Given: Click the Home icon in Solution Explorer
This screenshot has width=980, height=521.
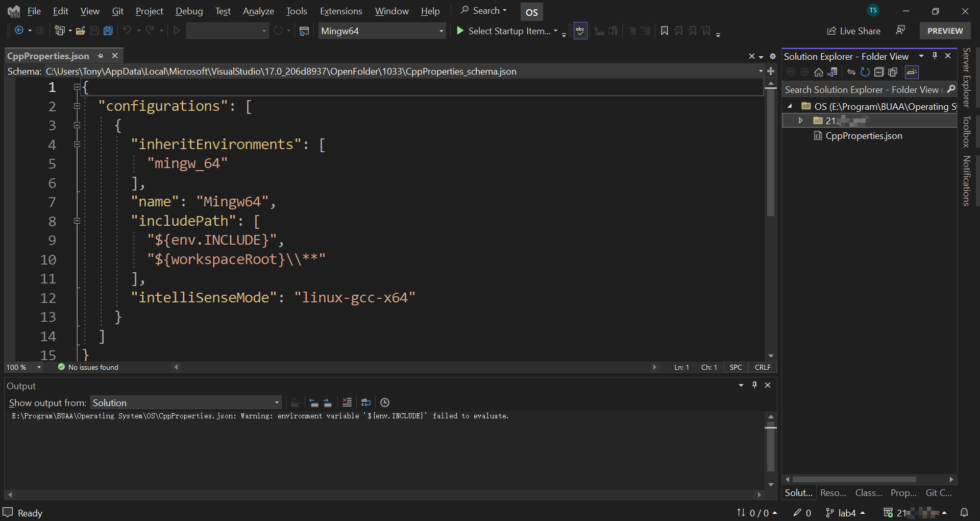Looking at the screenshot, I should pyautogui.click(x=819, y=72).
